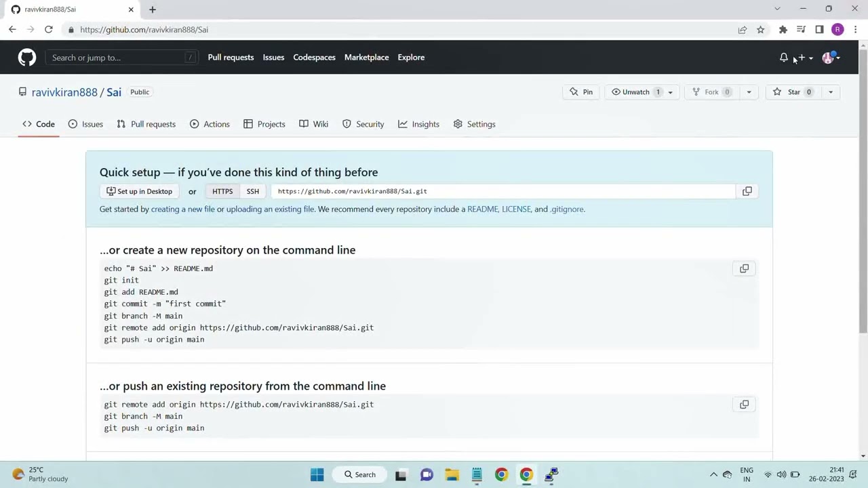Image resolution: width=868 pixels, height=488 pixels.
Task: Open the repository Settings tab
Action: (475, 124)
